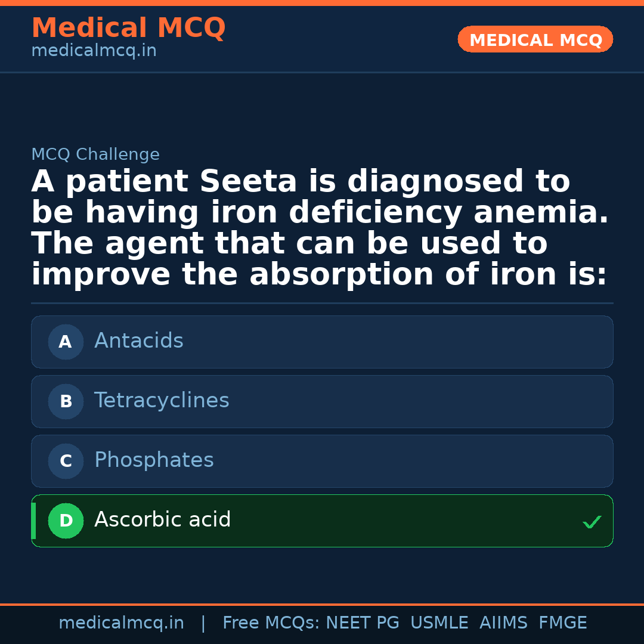Select the Ascorbic acid answer text
The height and width of the screenshot is (644, 644).
pyautogui.click(x=162, y=520)
